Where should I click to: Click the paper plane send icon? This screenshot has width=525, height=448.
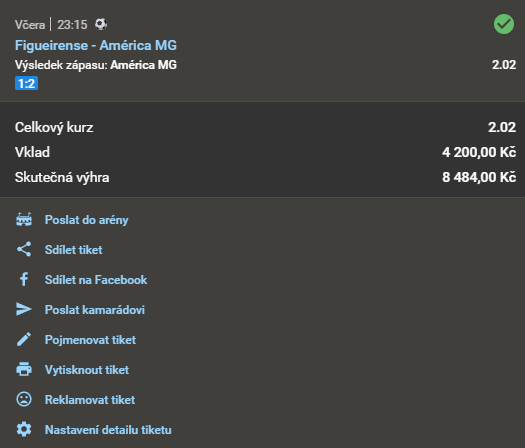(x=24, y=309)
